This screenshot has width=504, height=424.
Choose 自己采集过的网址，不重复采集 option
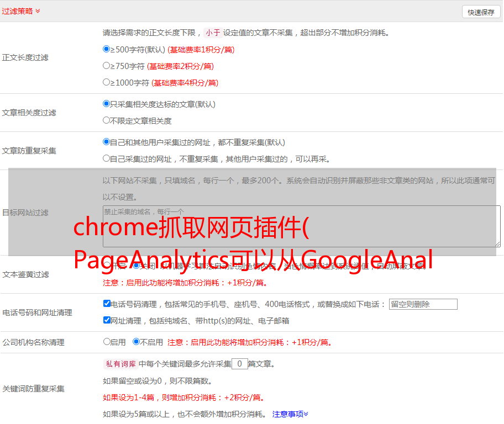[x=106, y=158]
